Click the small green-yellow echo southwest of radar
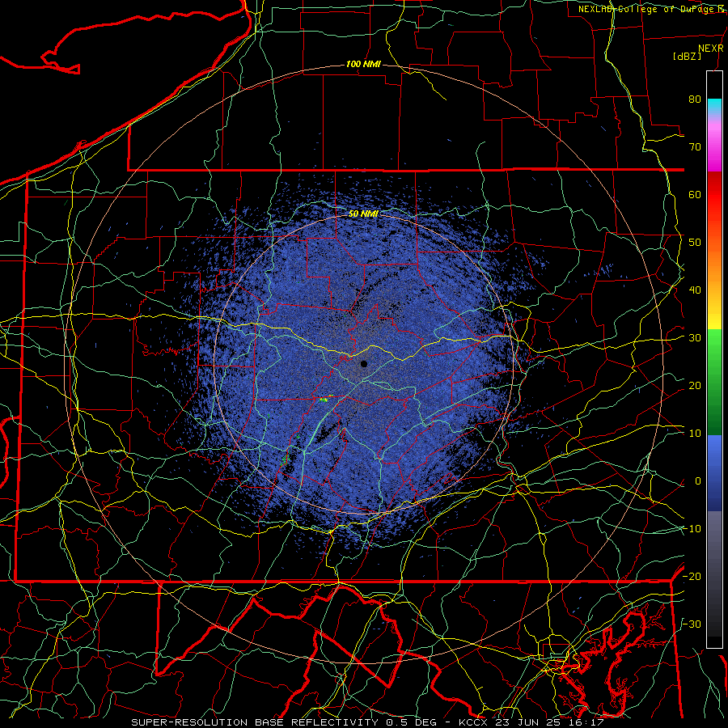The image size is (728, 728). point(327,398)
